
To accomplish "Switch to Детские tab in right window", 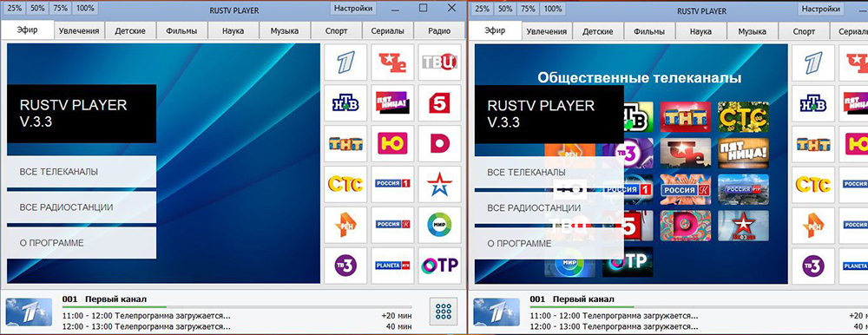I will pos(598,31).
